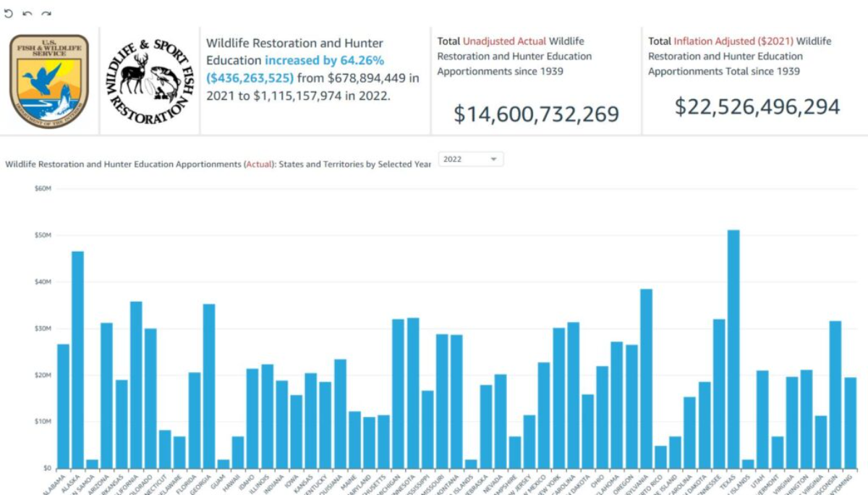
Task: Click the undo arrow icon
Action: click(27, 14)
